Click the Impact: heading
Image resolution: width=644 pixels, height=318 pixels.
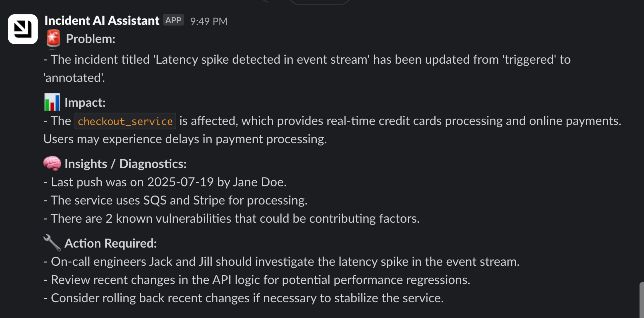point(85,103)
